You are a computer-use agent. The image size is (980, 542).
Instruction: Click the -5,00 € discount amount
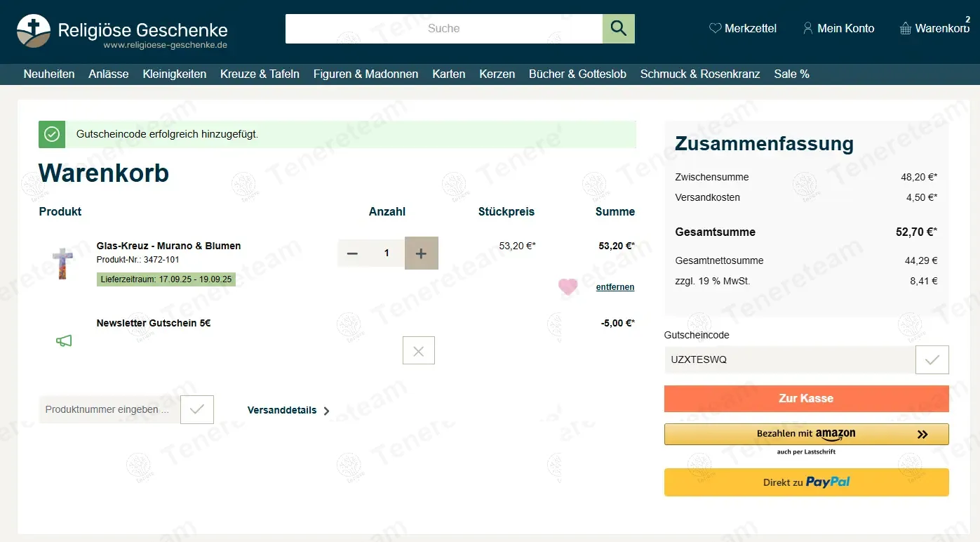(x=618, y=323)
